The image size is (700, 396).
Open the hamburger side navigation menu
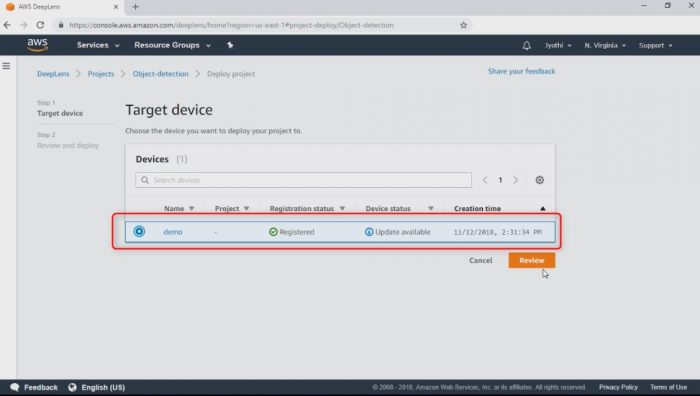tap(6, 66)
